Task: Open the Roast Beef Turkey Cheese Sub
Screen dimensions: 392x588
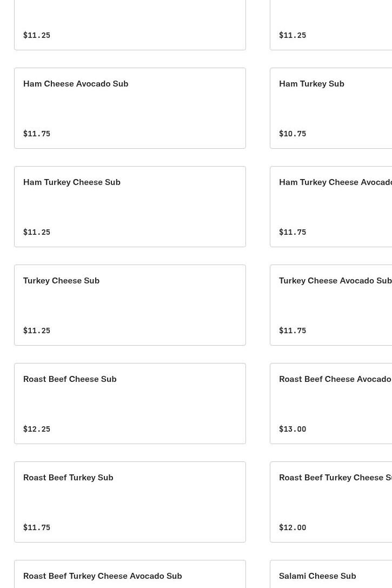Action: (x=331, y=502)
